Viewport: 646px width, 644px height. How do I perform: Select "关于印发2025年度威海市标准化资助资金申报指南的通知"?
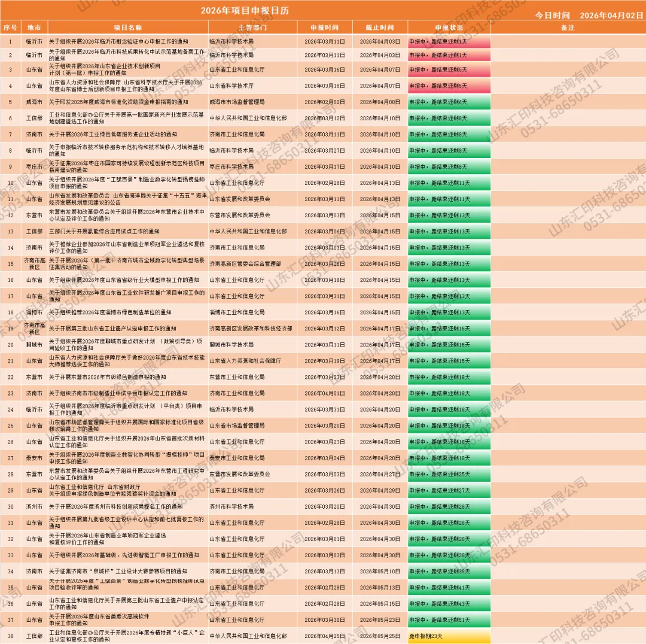click(118, 102)
